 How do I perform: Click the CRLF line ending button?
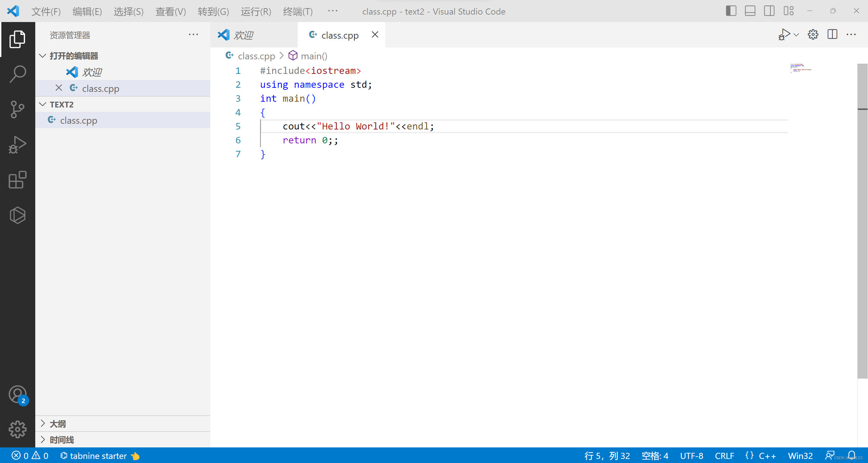click(724, 456)
